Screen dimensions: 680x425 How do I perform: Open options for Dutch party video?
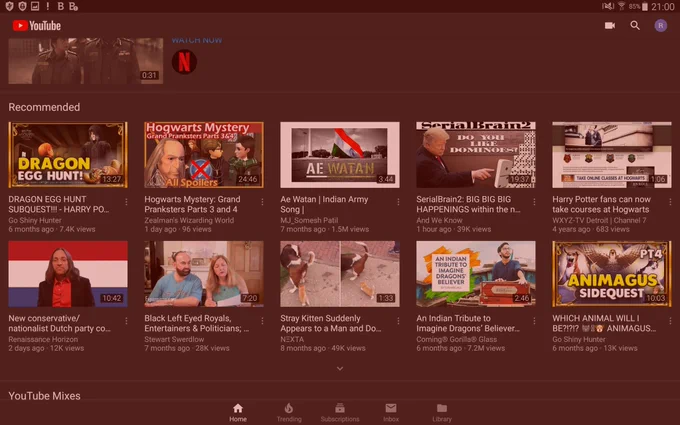pyautogui.click(x=126, y=321)
